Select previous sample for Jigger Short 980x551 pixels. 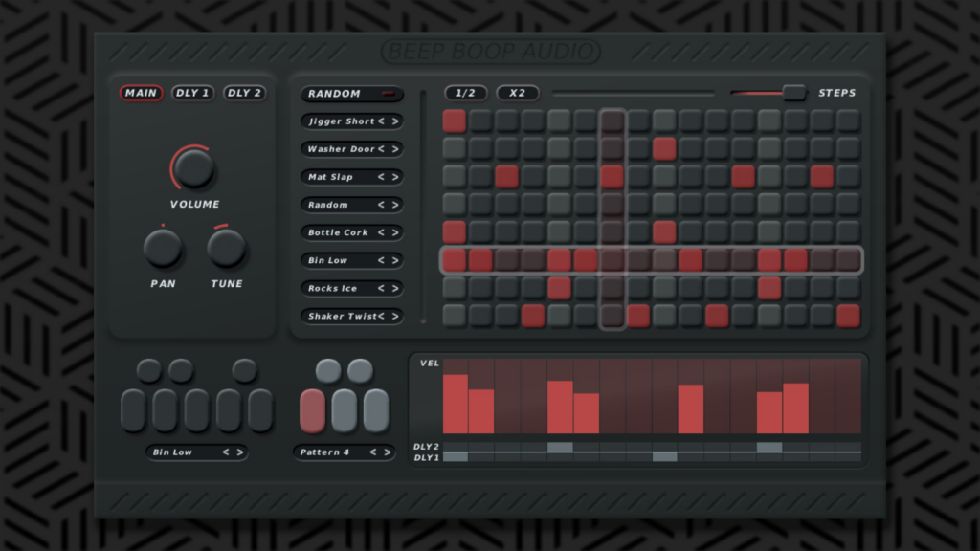pos(381,121)
